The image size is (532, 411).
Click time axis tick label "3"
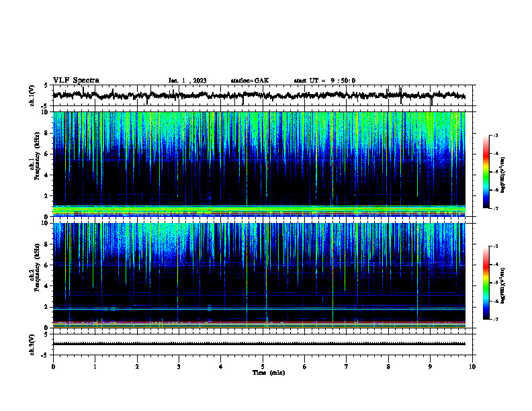click(x=179, y=367)
